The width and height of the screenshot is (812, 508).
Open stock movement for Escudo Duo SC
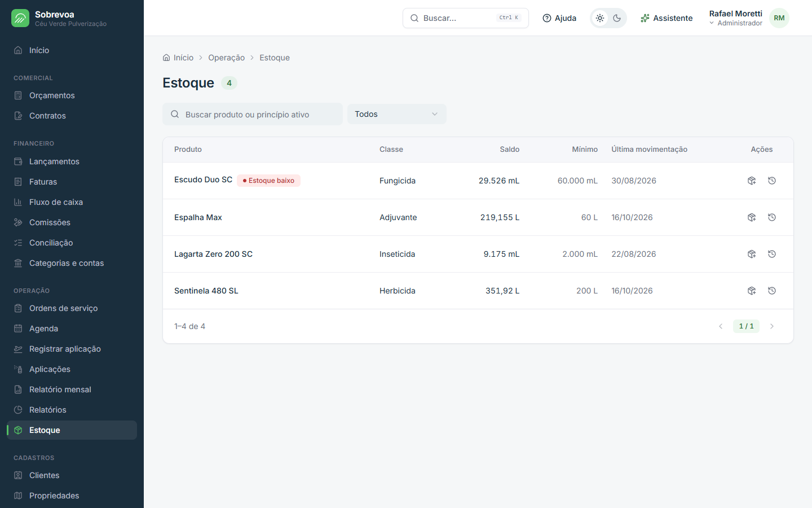(x=752, y=181)
